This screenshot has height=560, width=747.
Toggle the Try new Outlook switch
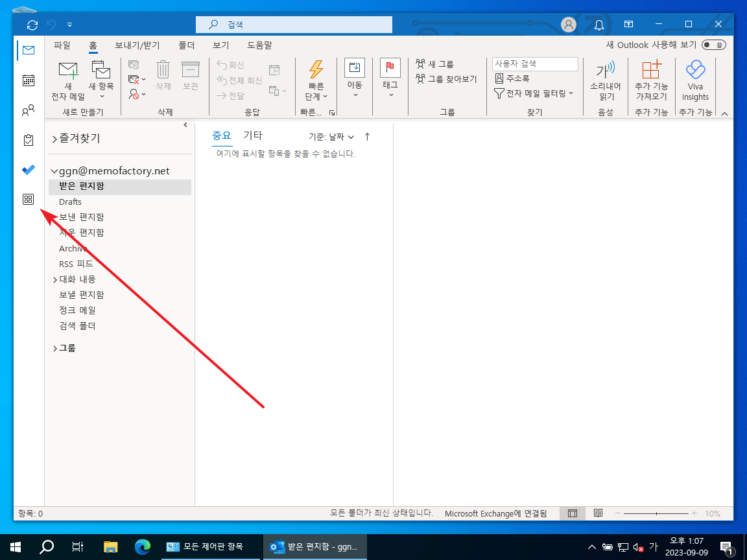pyautogui.click(x=713, y=45)
